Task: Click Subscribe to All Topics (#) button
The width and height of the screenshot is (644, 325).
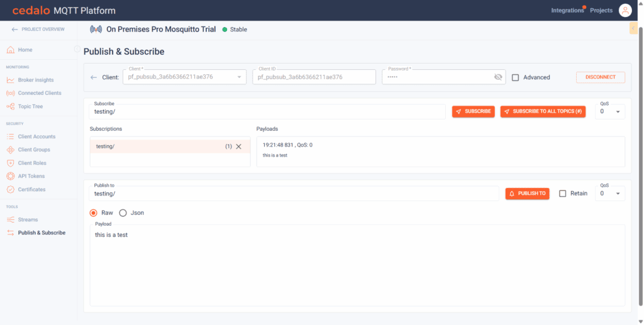Action: pyautogui.click(x=543, y=111)
